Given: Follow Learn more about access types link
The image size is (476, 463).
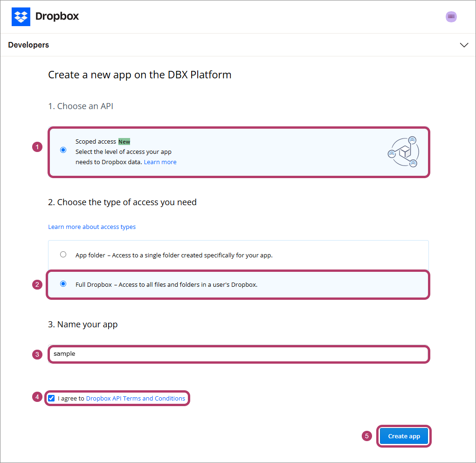Looking at the screenshot, I should (92, 227).
